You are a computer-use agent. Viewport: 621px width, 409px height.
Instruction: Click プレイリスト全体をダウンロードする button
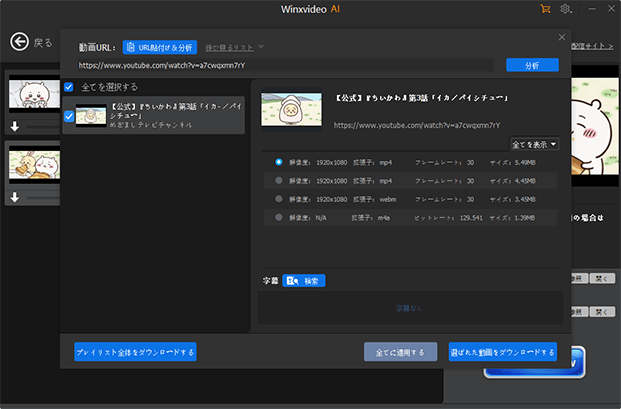(135, 352)
